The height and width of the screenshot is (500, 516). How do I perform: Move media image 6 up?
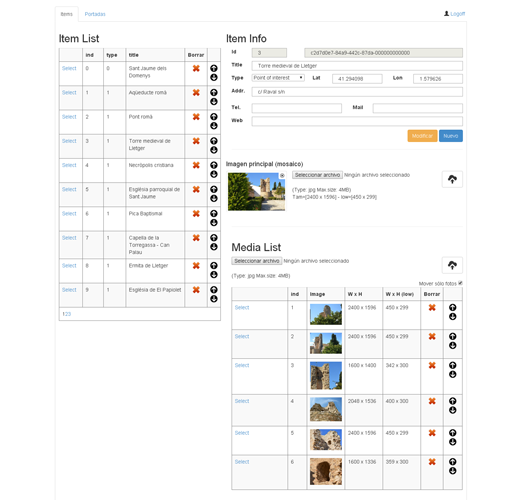click(452, 462)
